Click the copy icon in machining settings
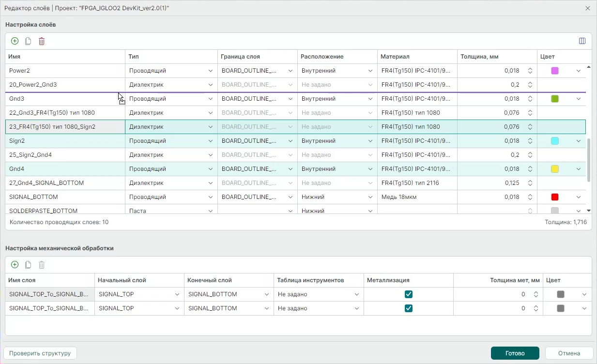The height and width of the screenshot is (364, 597). coord(28,265)
